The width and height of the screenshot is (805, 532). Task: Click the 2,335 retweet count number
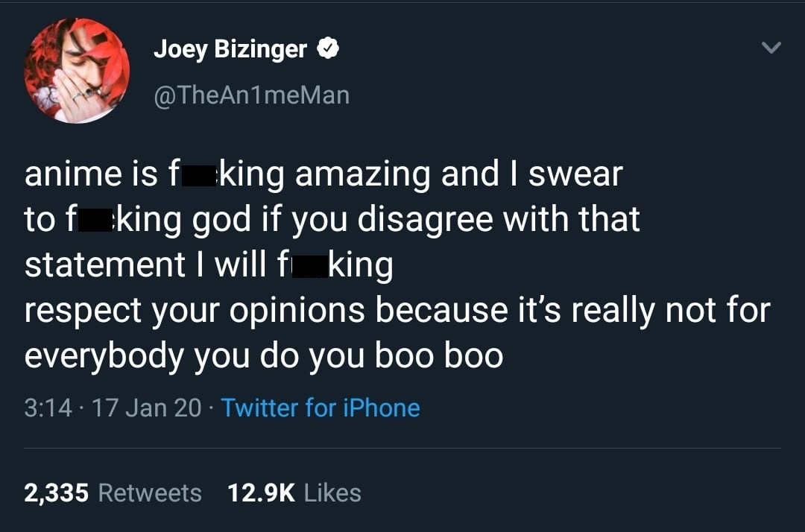point(57,493)
